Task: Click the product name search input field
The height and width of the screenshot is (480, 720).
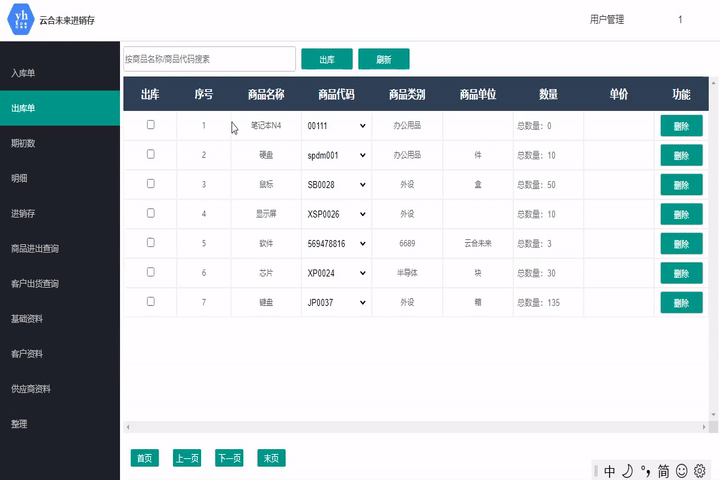Action: pos(209,59)
